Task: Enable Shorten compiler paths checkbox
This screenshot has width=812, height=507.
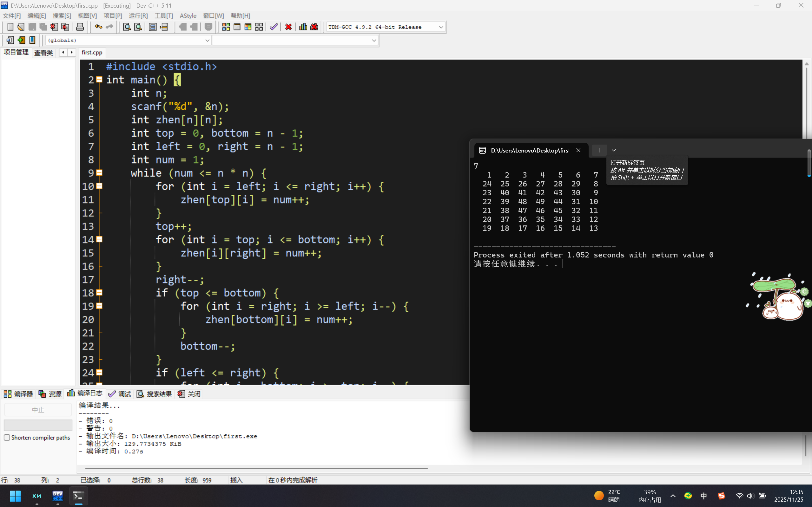Action: pyautogui.click(x=7, y=438)
